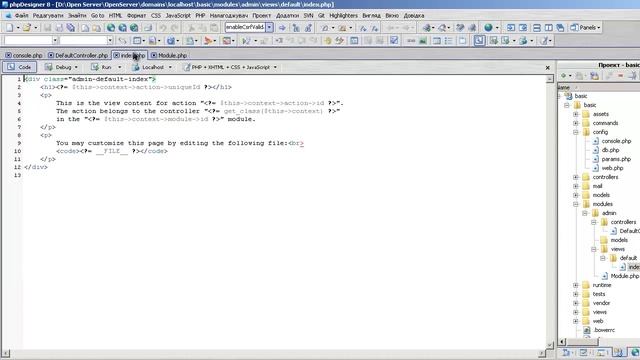Expand the assets folder node
This screenshot has width=640, height=360.
click(x=576, y=114)
